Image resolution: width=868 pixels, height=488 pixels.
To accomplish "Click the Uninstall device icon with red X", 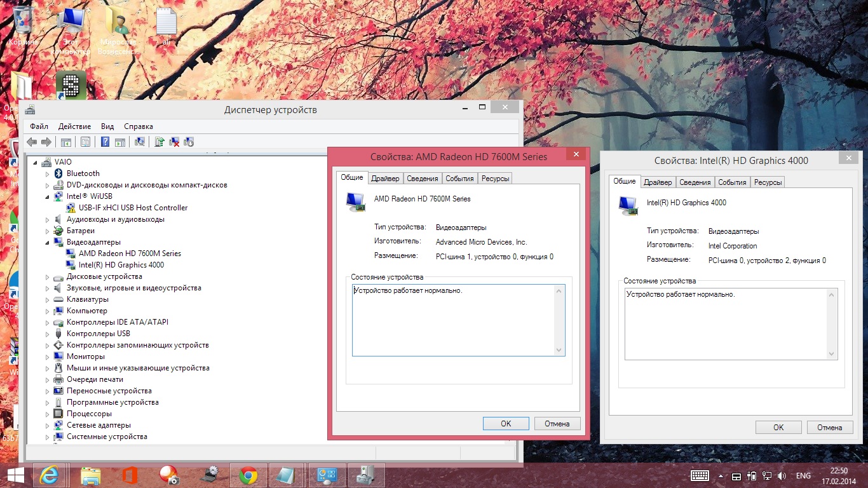I will (x=174, y=142).
